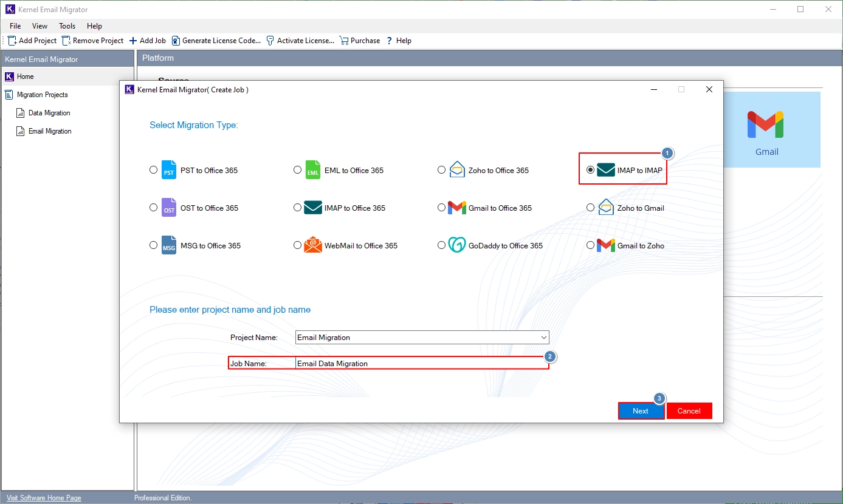Select the IMAP to IMAP radio button

(x=591, y=170)
